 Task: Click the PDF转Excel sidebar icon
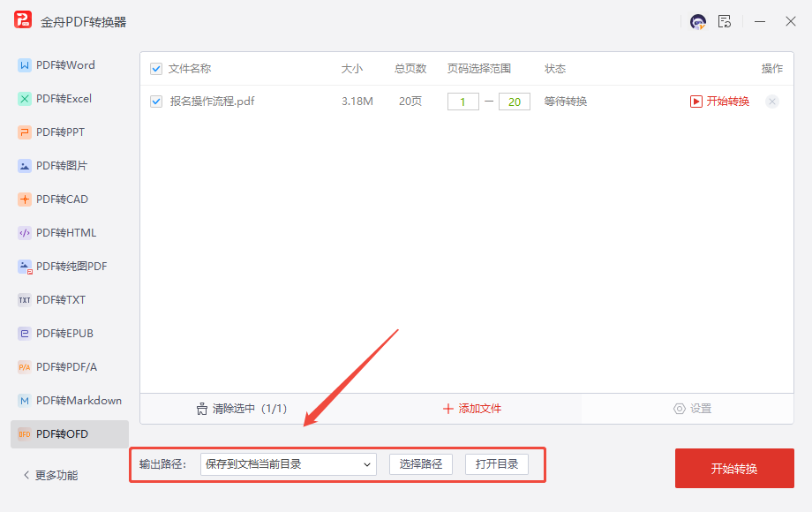(x=25, y=99)
